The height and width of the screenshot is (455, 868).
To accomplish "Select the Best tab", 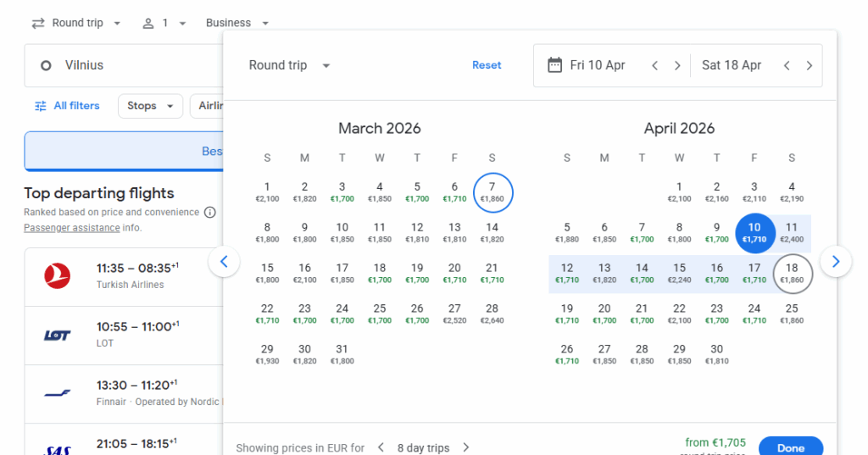I will coord(124,151).
